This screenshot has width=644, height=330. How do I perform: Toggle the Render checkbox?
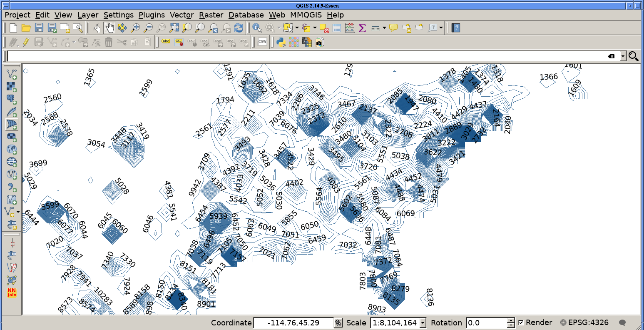tap(521, 322)
